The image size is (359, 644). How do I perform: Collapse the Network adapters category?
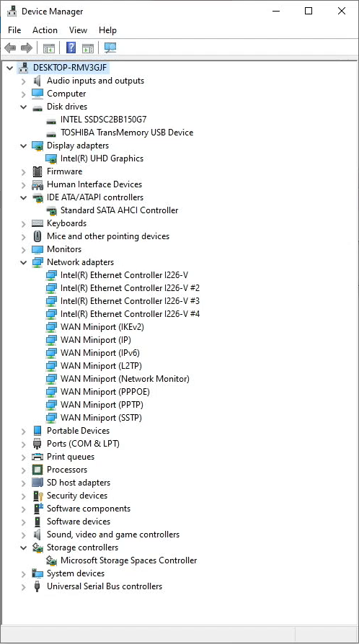tap(24, 262)
